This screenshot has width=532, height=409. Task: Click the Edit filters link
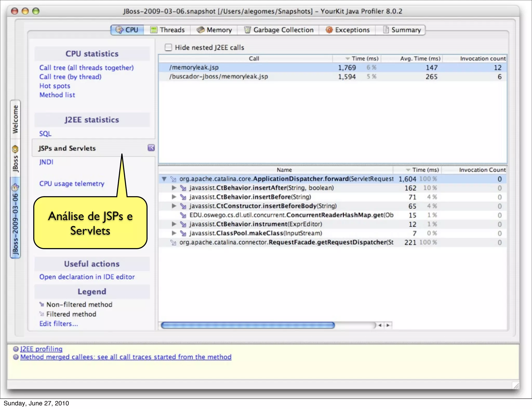pos(59,324)
